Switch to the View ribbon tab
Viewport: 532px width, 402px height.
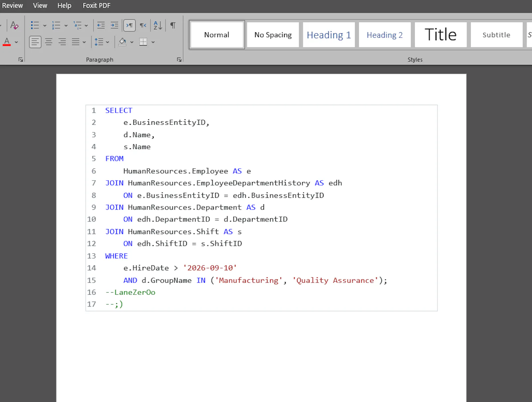40,6
